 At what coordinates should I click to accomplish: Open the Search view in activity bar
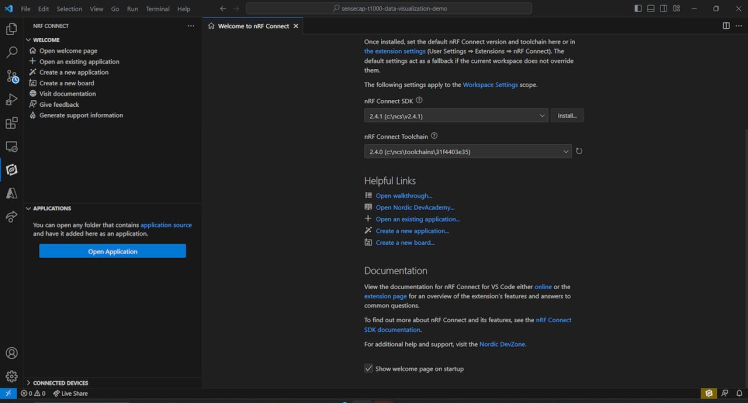pyautogui.click(x=12, y=52)
